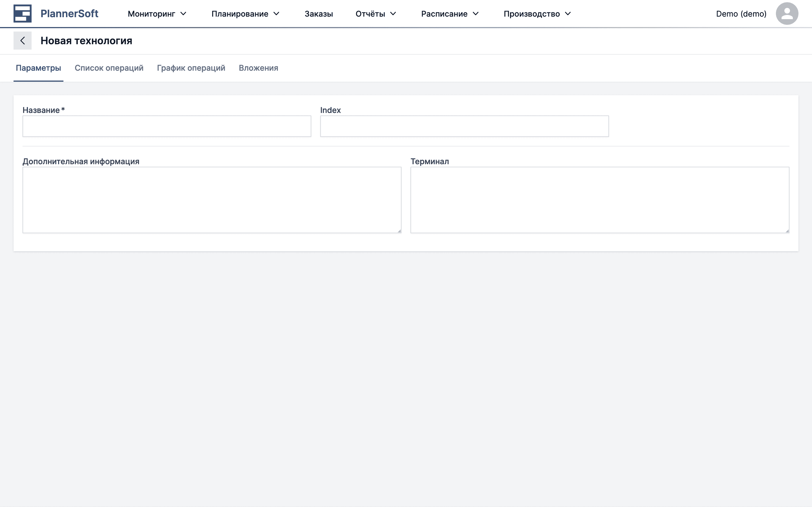Click the resize handle of Дополнительная информация
Viewport: 812px width, 507px height.
(399, 230)
